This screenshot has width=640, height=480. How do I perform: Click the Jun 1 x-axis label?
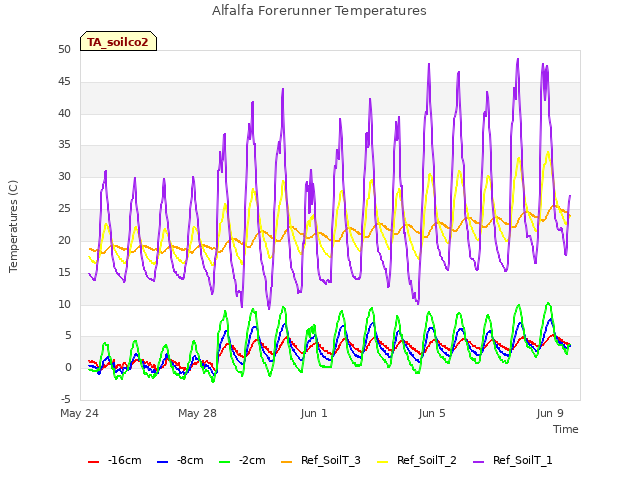[314, 413]
